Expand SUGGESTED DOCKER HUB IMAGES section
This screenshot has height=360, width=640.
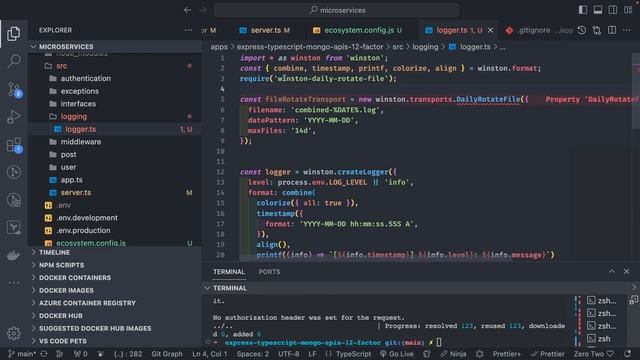pyautogui.click(x=115, y=328)
